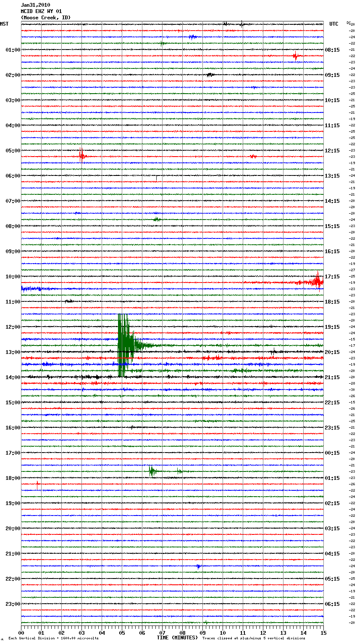Viewport: 357px width, 644px height.
Task: Select the 13:00 MST time label
Action: click(x=13, y=352)
